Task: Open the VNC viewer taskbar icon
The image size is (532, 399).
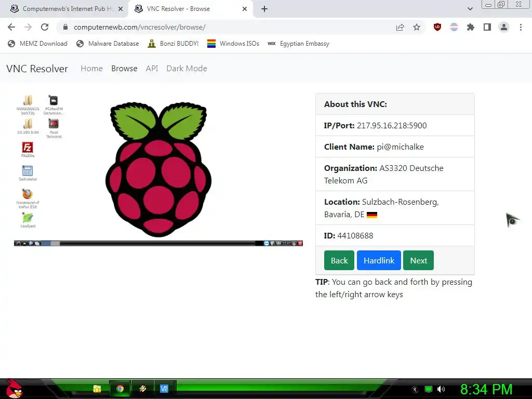Action: tap(165, 389)
